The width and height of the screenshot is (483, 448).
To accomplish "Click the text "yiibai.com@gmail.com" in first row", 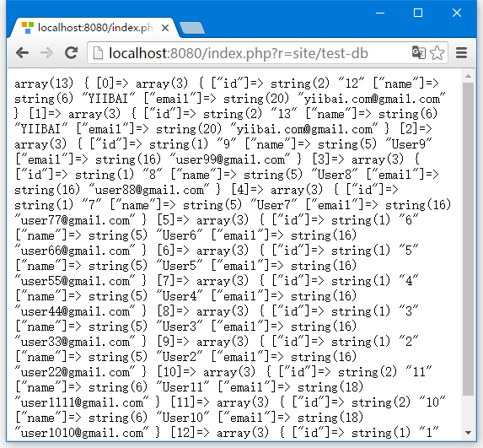I will click(x=372, y=100).
